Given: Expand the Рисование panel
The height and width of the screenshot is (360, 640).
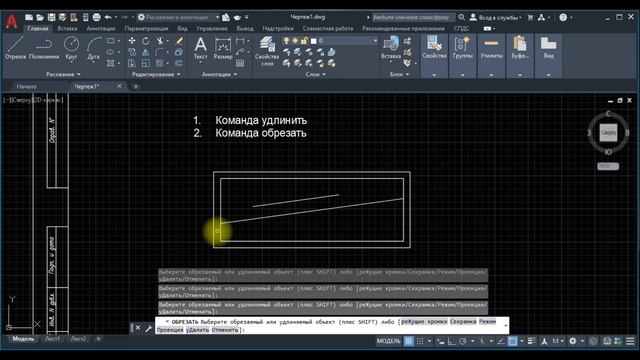Looking at the screenshot, I should pyautogui.click(x=63, y=74).
